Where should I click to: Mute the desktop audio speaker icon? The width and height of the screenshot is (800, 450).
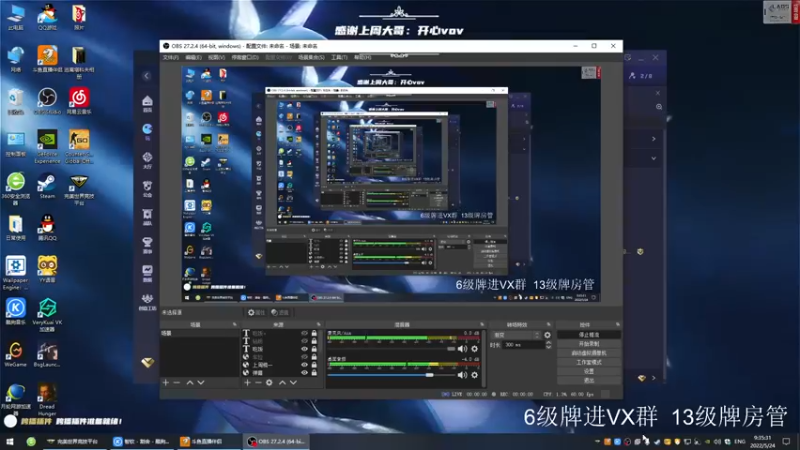click(462, 375)
